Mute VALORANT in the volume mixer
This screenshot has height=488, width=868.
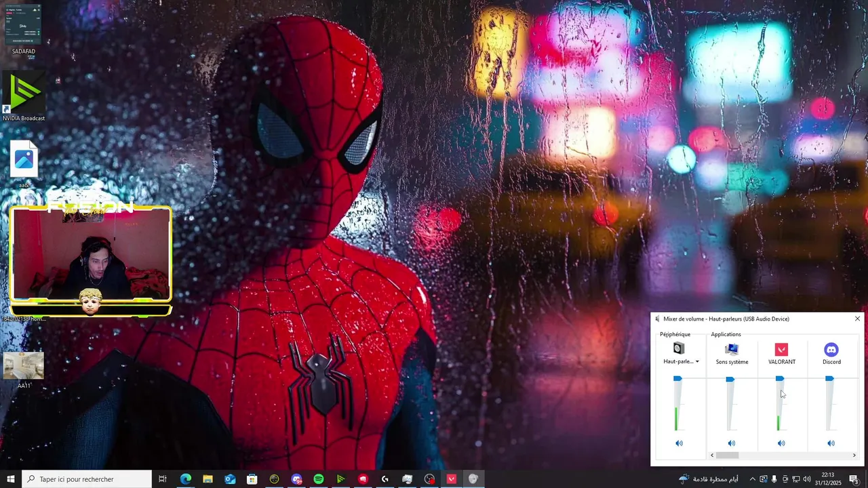[x=781, y=443]
